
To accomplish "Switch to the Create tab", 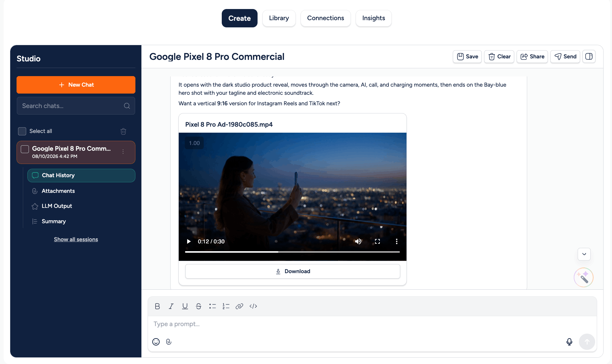I will 240,18.
